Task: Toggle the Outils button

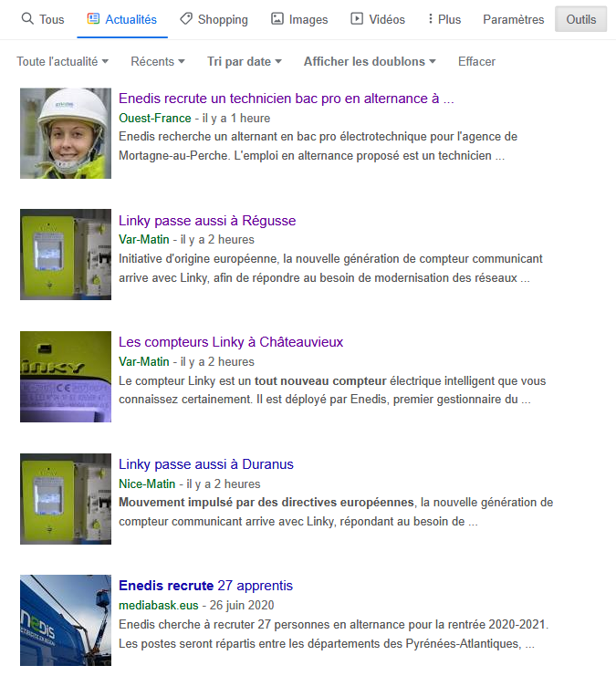Action: [580, 19]
